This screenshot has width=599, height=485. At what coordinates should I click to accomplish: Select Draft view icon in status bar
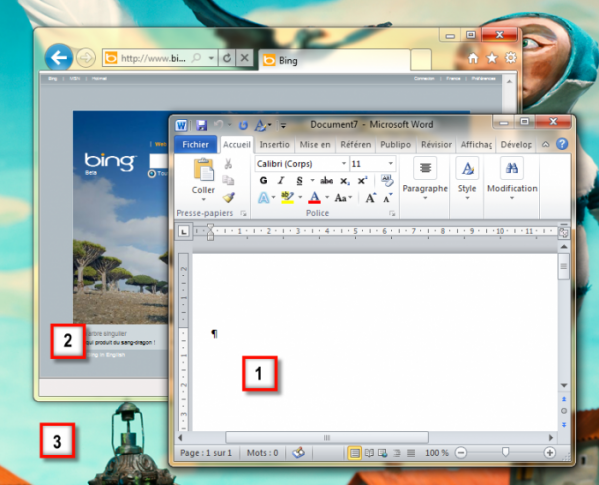click(x=411, y=453)
